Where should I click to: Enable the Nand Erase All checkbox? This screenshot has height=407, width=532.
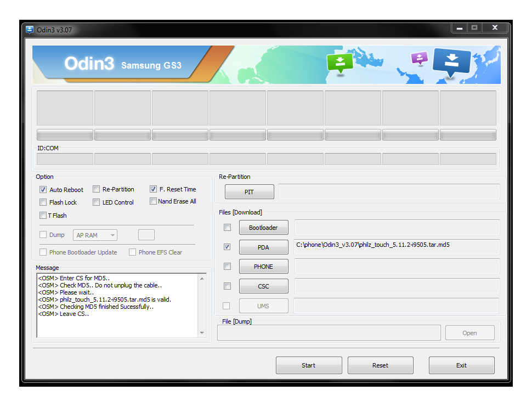click(x=154, y=201)
